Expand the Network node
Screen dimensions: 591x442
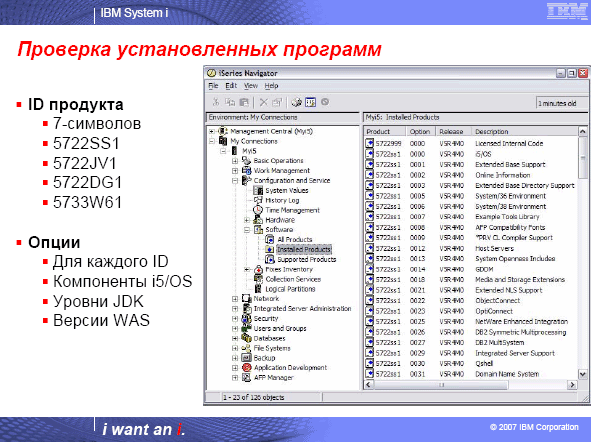click(x=235, y=299)
